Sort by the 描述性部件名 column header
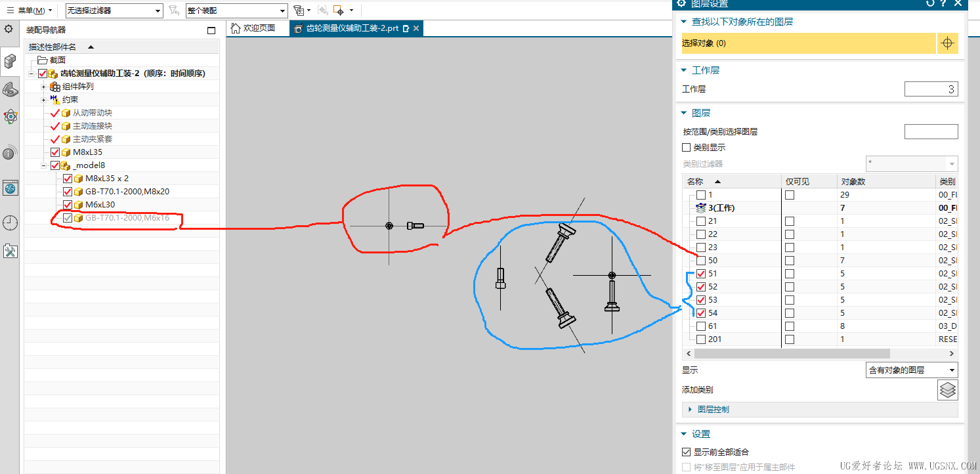Viewport: 980px width, 474px height. (122, 47)
